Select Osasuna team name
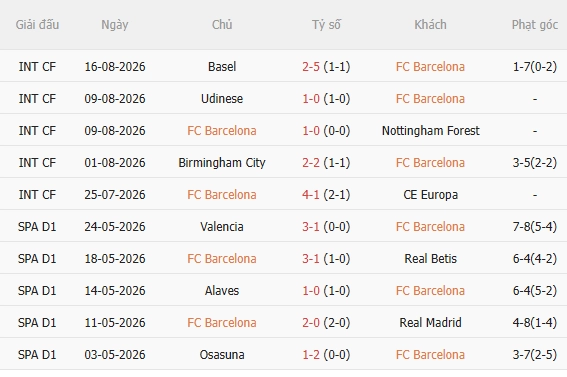This screenshot has width=567, height=377. click(222, 355)
